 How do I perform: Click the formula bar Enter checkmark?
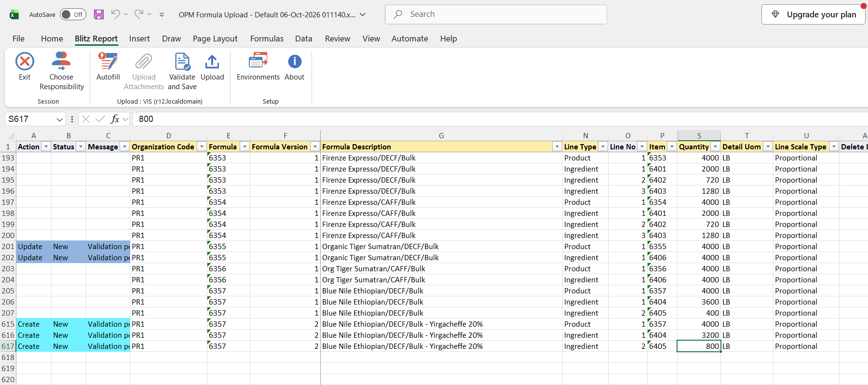(100, 119)
